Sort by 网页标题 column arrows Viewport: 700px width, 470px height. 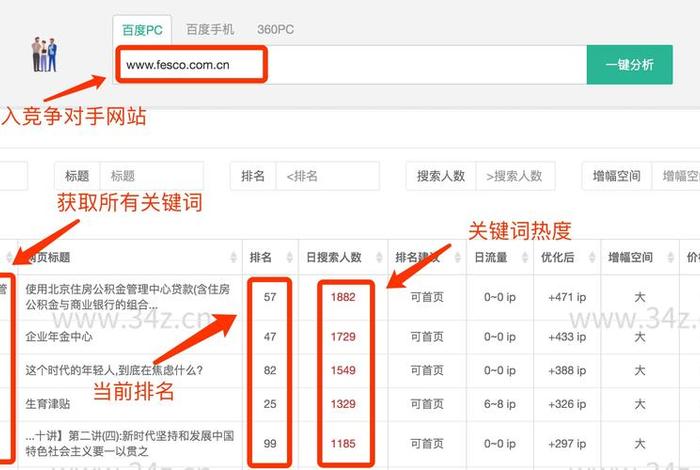point(233,257)
